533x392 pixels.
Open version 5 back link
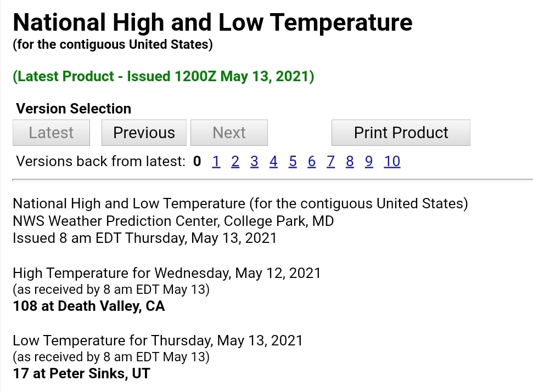pos(293,162)
